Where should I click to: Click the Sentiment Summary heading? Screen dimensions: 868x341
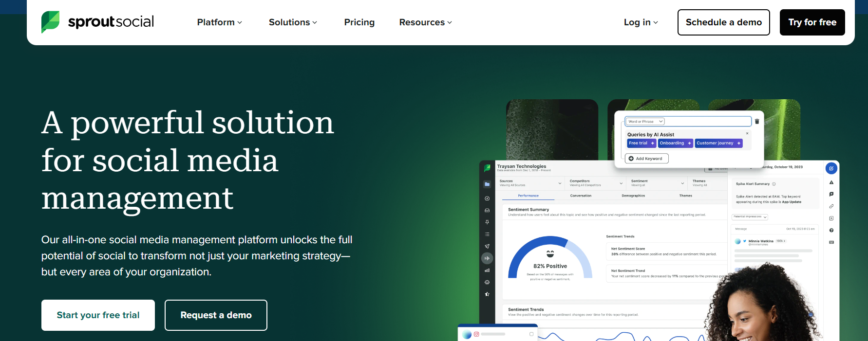(528, 210)
